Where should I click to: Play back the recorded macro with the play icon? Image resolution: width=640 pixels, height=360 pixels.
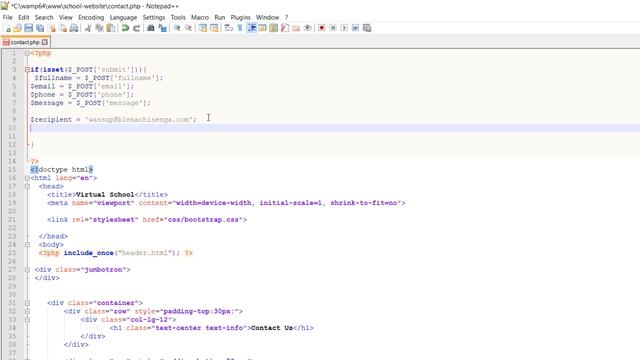click(x=344, y=28)
